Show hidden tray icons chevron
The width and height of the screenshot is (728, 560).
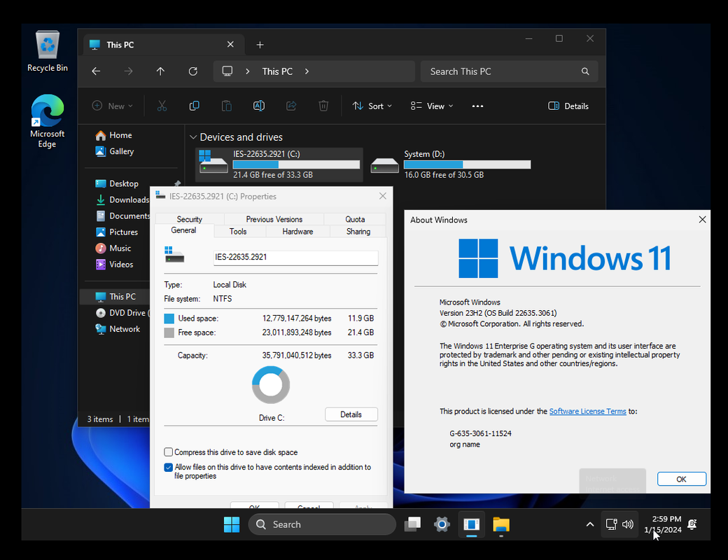tap(589, 525)
